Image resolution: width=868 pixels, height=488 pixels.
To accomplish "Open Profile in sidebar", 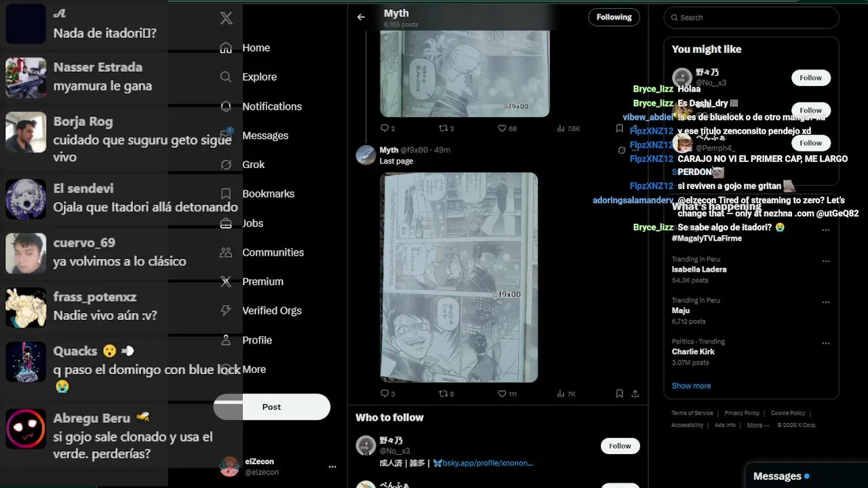I will point(256,340).
